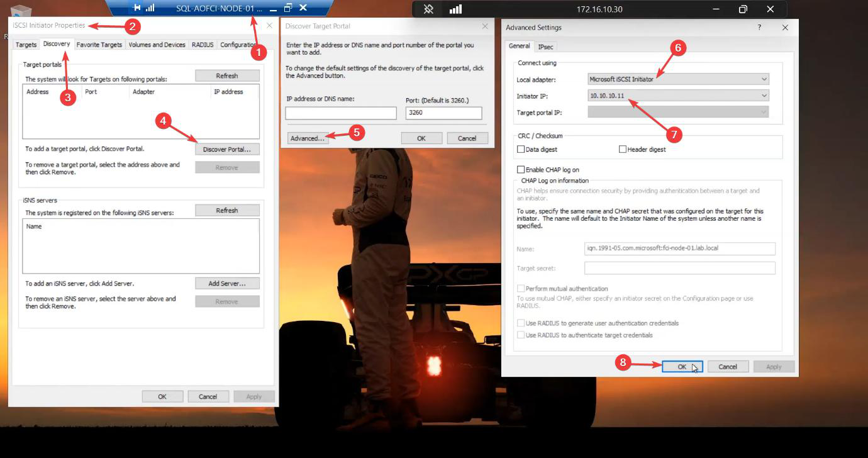Toggle Perform mutual authentication checkbox
The height and width of the screenshot is (458, 868).
click(521, 289)
